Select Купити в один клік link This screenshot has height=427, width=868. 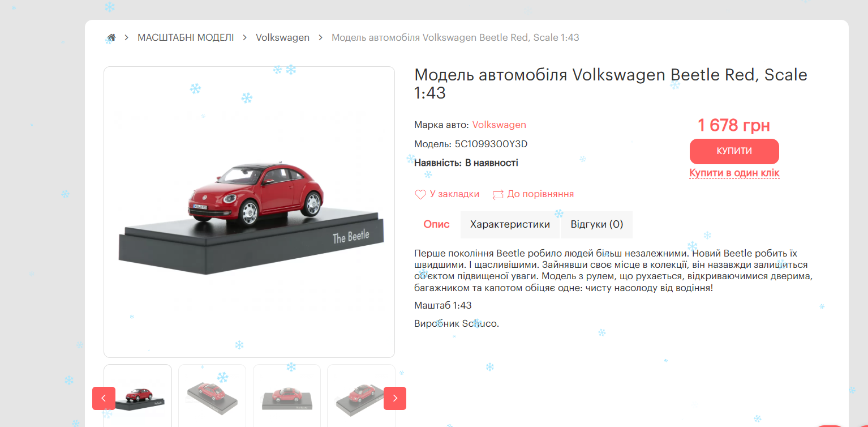734,173
